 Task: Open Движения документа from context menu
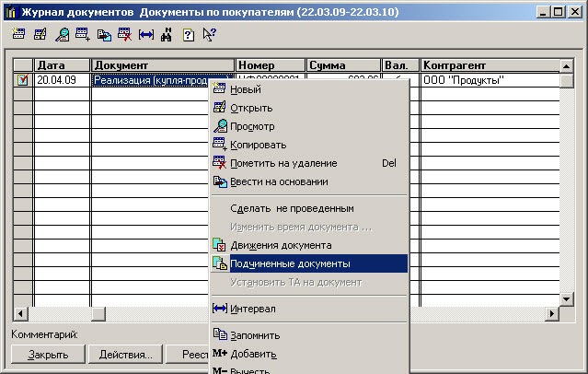coord(309,245)
